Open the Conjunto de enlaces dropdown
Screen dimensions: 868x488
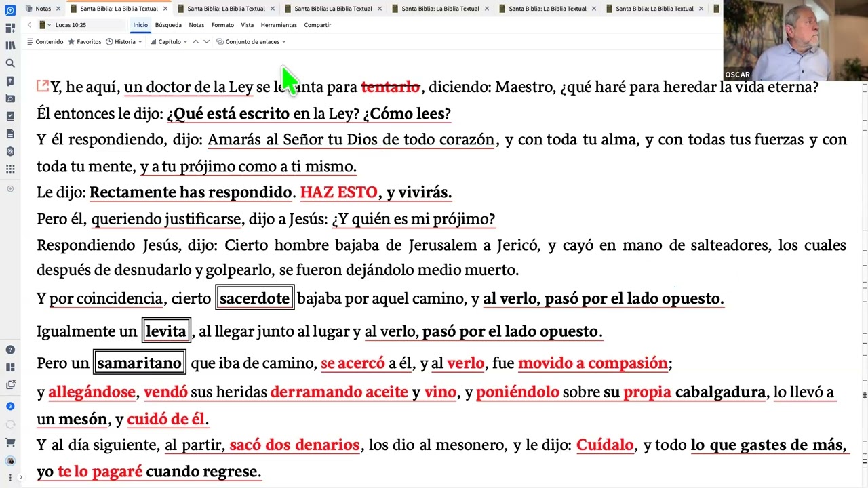pos(252,42)
